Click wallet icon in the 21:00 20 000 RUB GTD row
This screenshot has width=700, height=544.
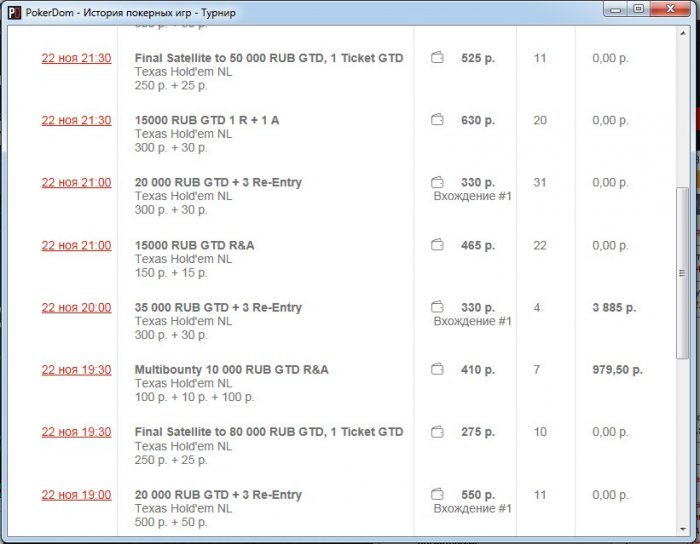pos(437,182)
